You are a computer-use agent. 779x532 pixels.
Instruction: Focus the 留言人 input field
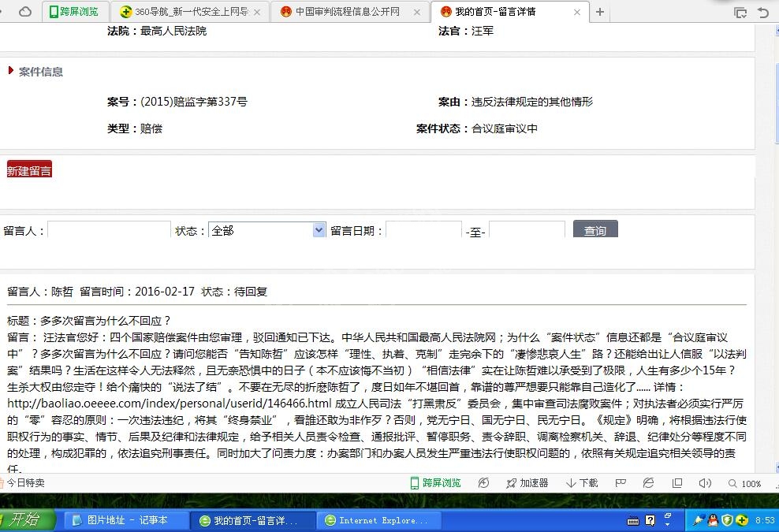click(109, 229)
